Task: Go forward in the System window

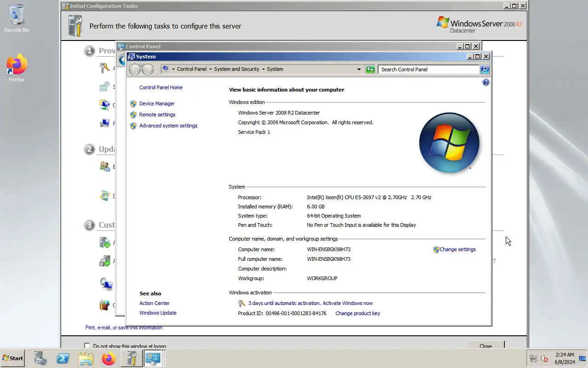Action: coord(147,69)
